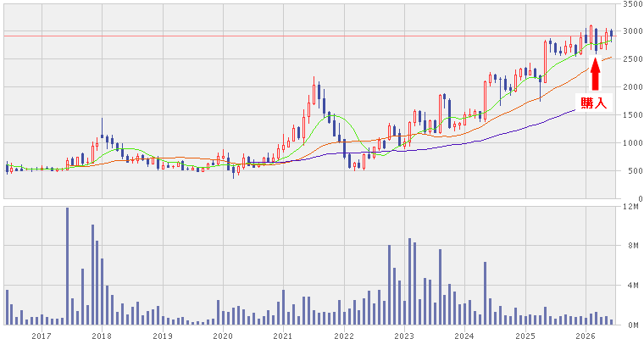This screenshot has width=644, height=339.
Task: Click the 1000 price axis label
Action: tap(632, 143)
